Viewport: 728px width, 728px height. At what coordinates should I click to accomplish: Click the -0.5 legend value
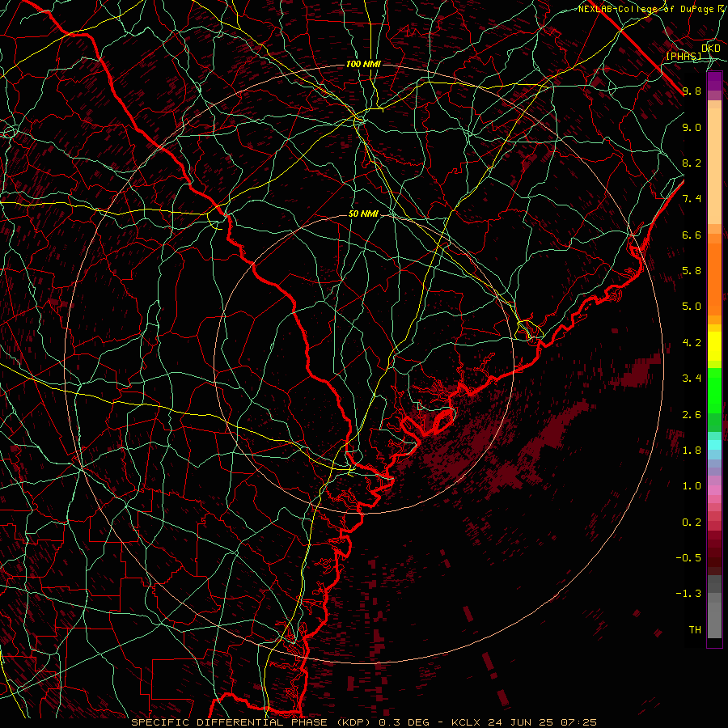click(688, 558)
